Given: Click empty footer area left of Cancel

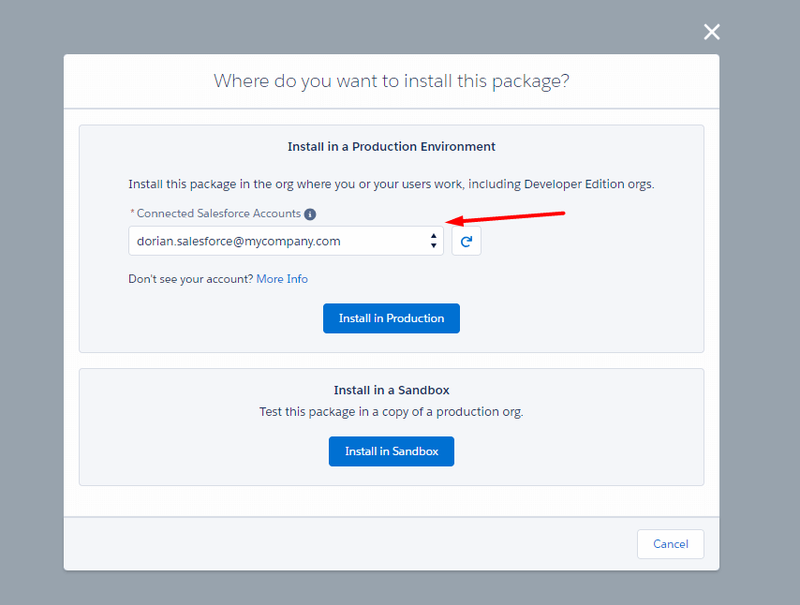Looking at the screenshot, I should [x=350, y=544].
